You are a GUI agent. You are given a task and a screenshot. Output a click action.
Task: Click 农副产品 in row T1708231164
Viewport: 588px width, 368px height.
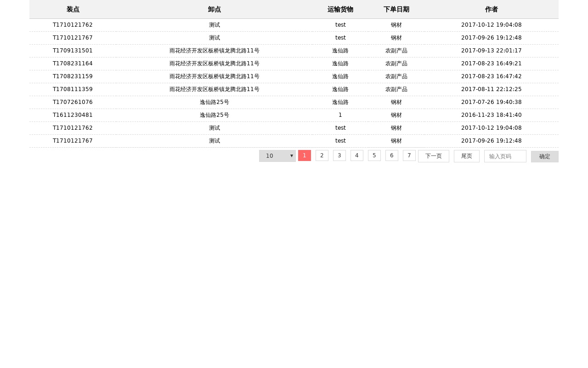[x=396, y=63]
